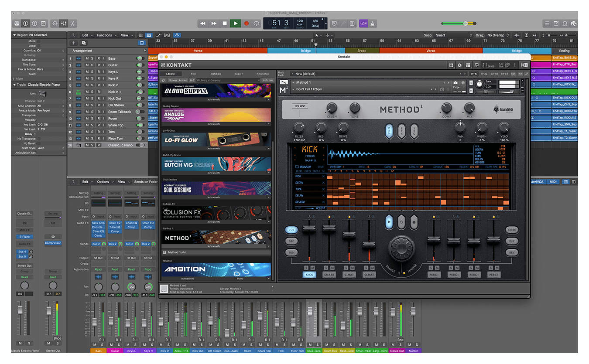Open the Snap Smart dropdown
Screen dimensions: 589x364
(454, 35)
